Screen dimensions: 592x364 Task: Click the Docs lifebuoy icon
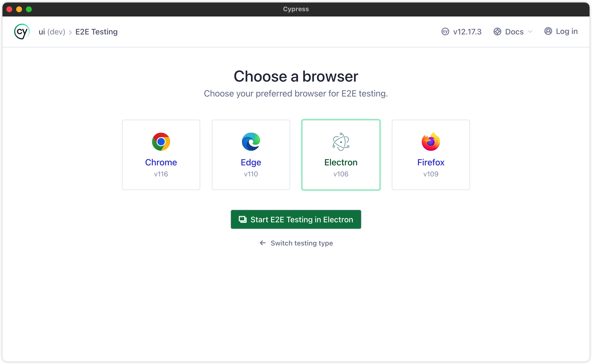coord(497,32)
